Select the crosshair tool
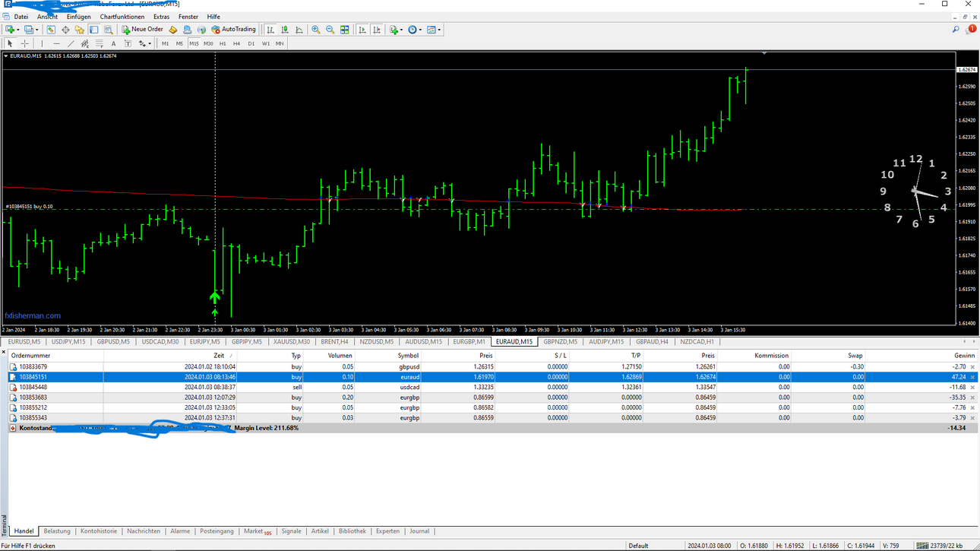The image size is (980, 551). (24, 43)
